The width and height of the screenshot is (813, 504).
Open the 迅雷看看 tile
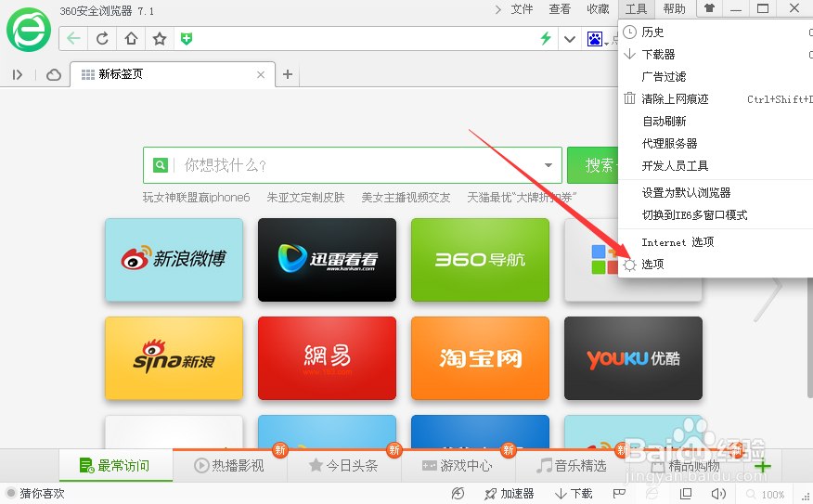(328, 259)
